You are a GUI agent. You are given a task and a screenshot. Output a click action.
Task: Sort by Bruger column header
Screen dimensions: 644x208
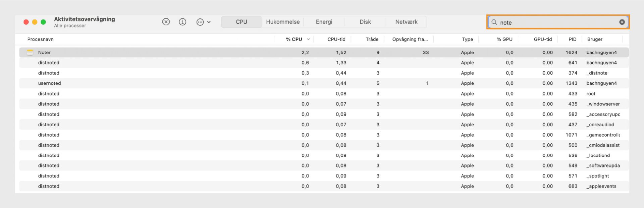(595, 39)
